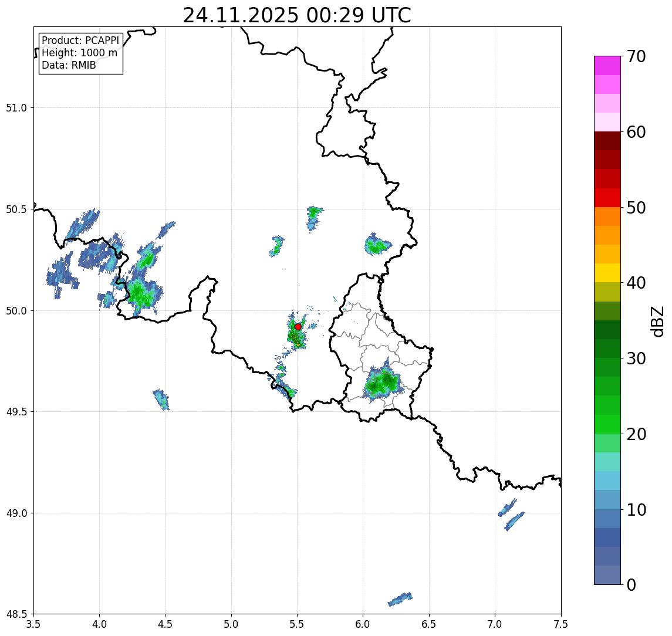The width and height of the screenshot is (672, 636).
Task: Click the 'Data: RMIB' label
Action: click(69, 65)
